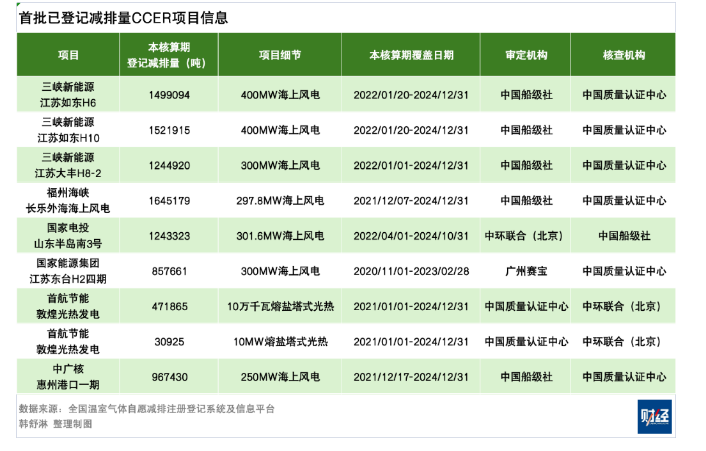
Task: Select project cell 国家电投 山东半岛南3号
Action: 68,235
